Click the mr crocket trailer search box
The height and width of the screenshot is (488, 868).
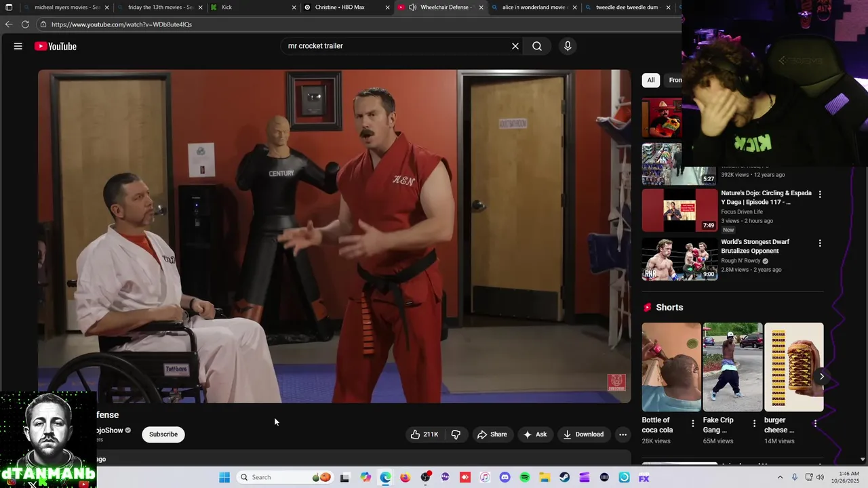click(x=397, y=46)
